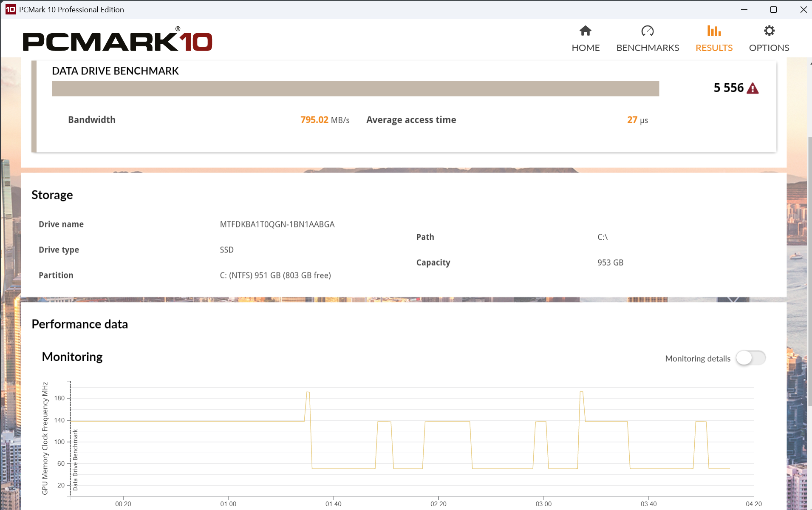Image resolution: width=812 pixels, height=510 pixels.
Task: Click the Monitoring details label
Action: (x=698, y=358)
